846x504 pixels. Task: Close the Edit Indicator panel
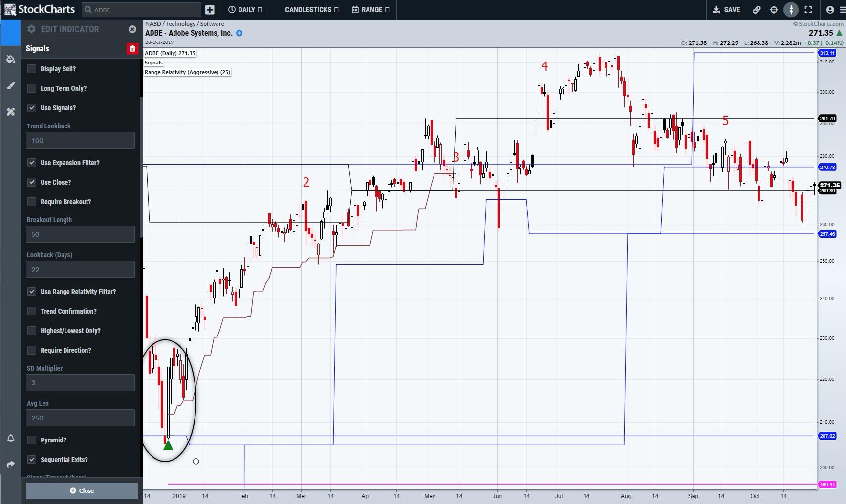(x=132, y=29)
